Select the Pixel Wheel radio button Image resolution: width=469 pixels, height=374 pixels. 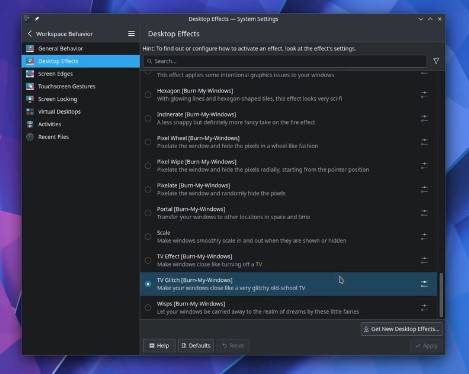(148, 142)
